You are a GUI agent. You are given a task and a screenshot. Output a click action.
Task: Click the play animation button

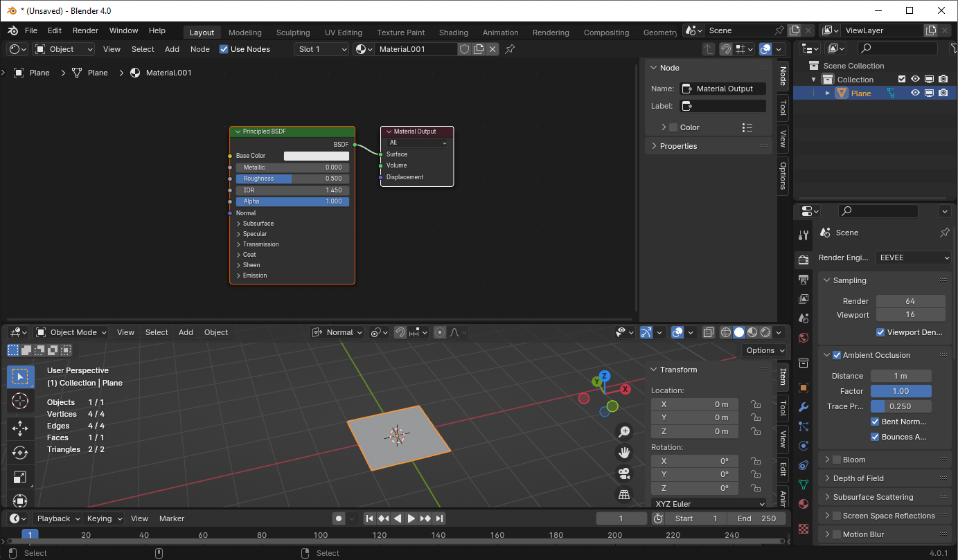coord(411,518)
